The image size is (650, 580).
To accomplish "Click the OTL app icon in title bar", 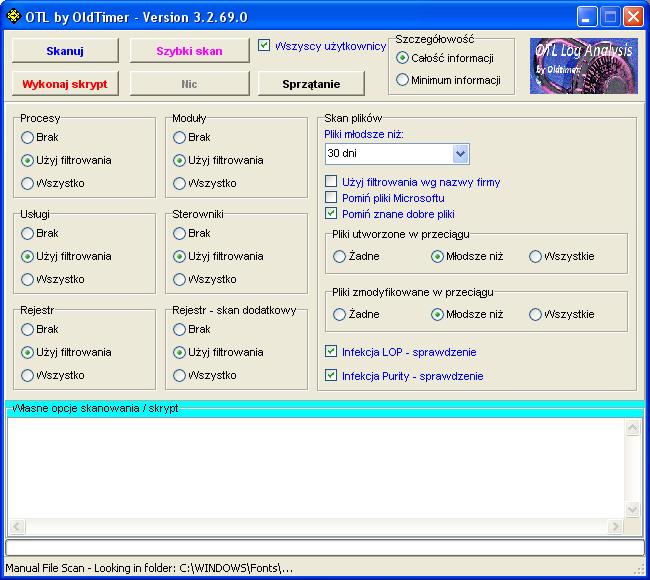I will pos(14,17).
